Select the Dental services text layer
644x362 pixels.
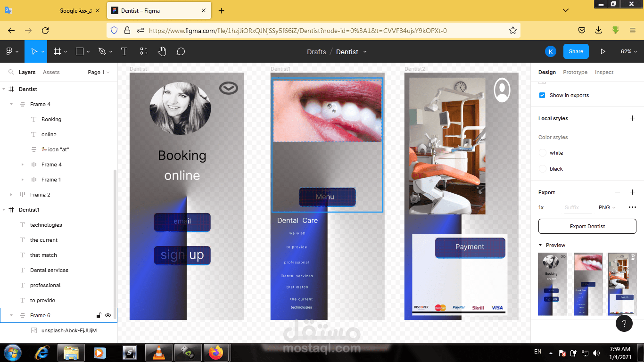(49, 270)
